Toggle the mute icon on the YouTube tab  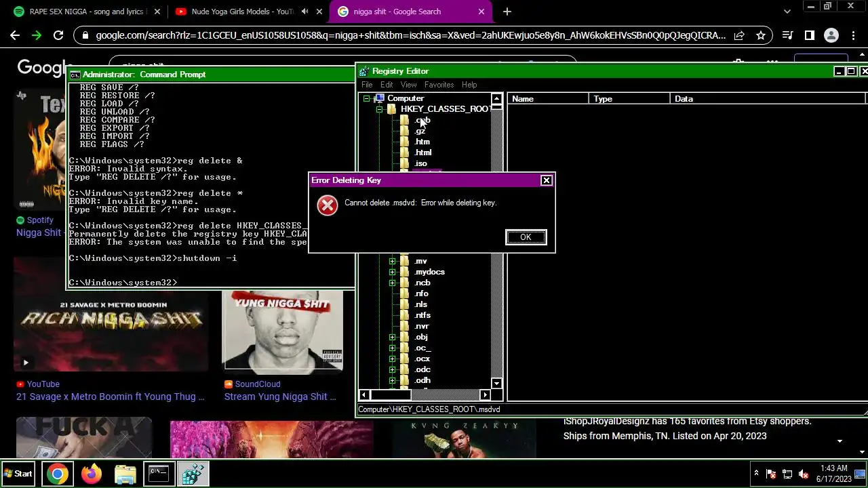pyautogui.click(x=304, y=12)
